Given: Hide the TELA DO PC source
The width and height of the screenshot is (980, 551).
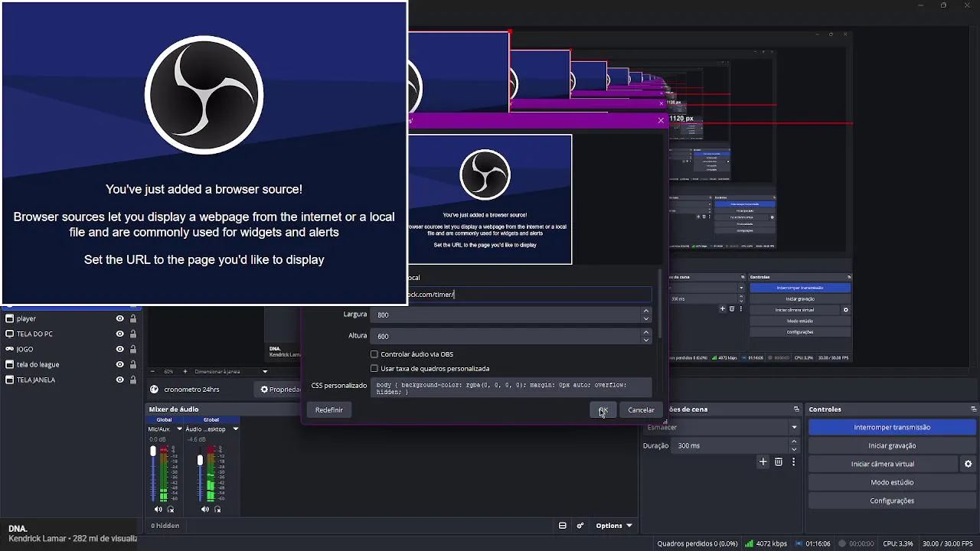Looking at the screenshot, I should [120, 334].
